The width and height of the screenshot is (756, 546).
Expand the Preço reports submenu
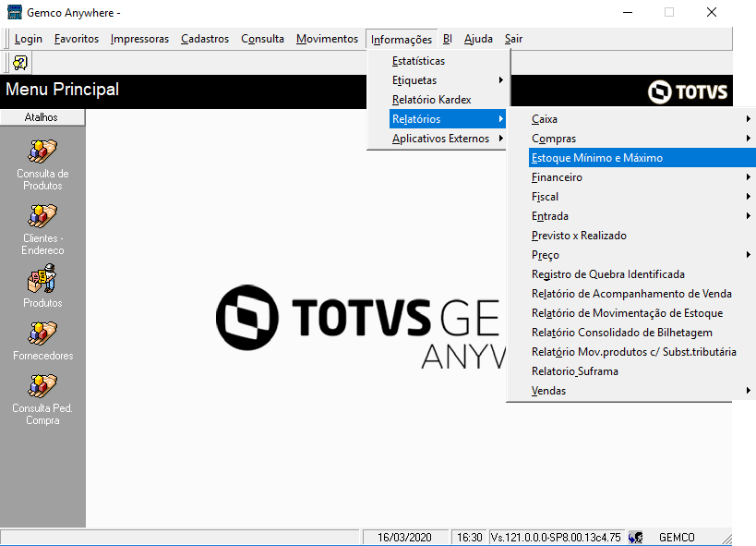642,255
